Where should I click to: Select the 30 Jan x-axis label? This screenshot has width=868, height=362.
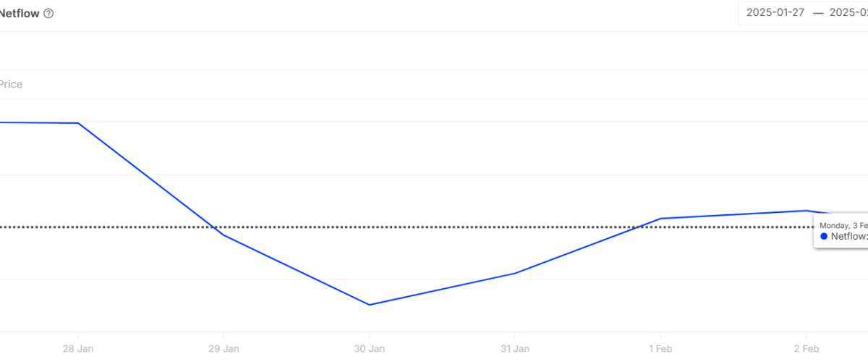369,348
